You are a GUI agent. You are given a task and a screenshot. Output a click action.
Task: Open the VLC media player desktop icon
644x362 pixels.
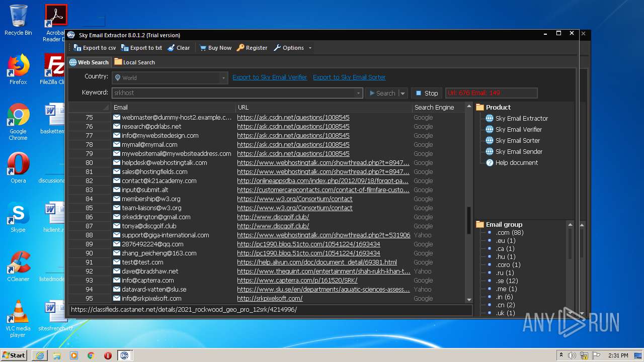pos(18,318)
